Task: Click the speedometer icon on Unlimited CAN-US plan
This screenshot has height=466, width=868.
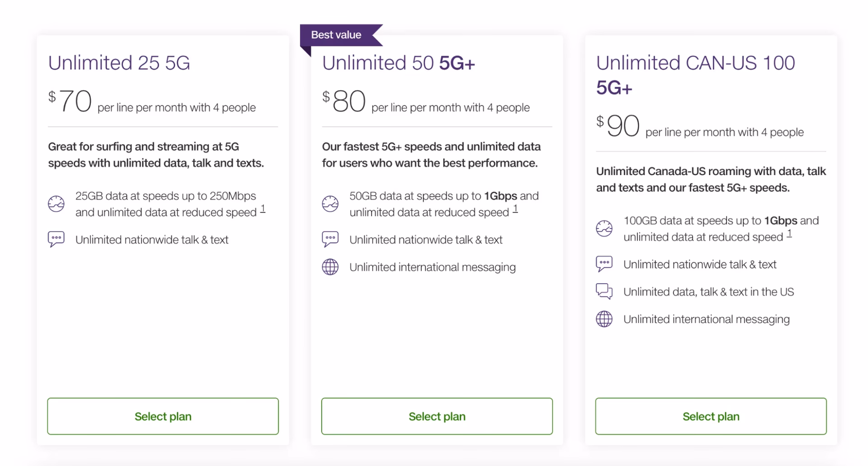Action: click(604, 228)
